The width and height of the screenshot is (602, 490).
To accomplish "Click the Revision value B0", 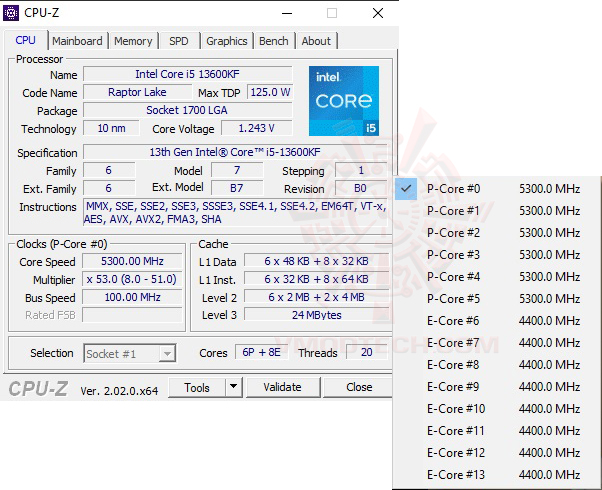I will pyautogui.click(x=360, y=188).
